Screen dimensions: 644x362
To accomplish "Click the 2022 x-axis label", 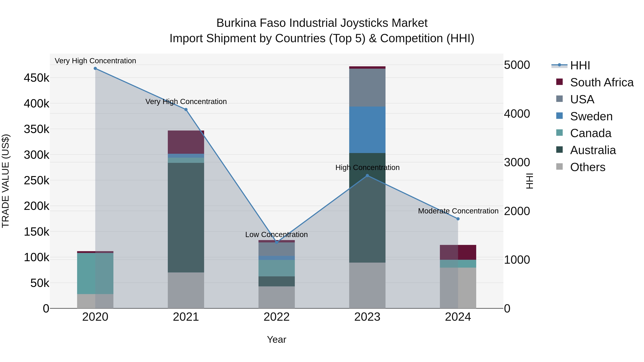I will pyautogui.click(x=277, y=317).
